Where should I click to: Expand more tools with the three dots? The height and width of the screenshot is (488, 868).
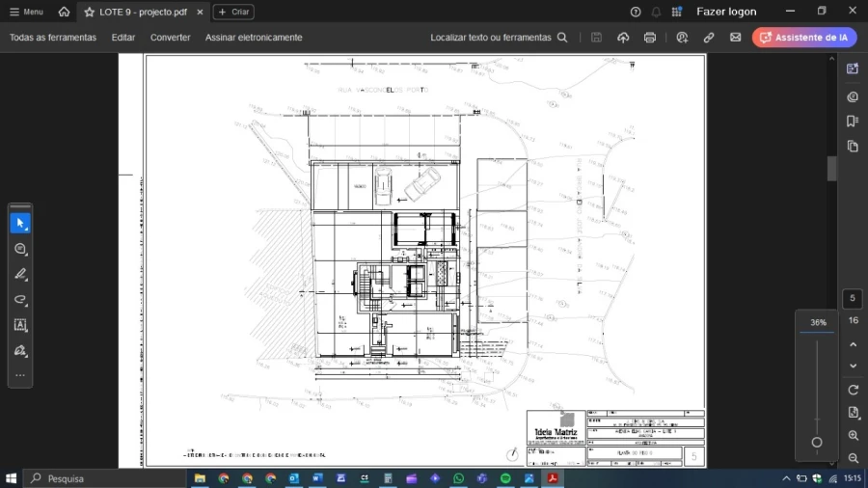20,375
